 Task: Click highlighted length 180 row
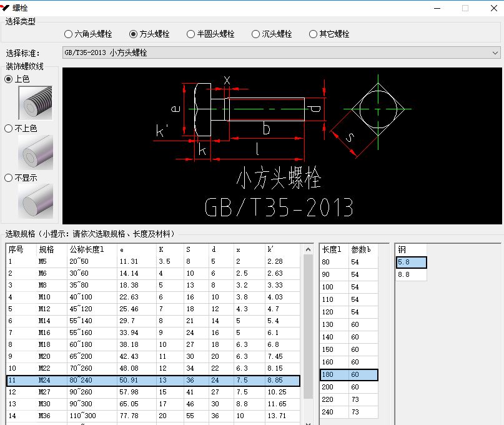(x=349, y=375)
